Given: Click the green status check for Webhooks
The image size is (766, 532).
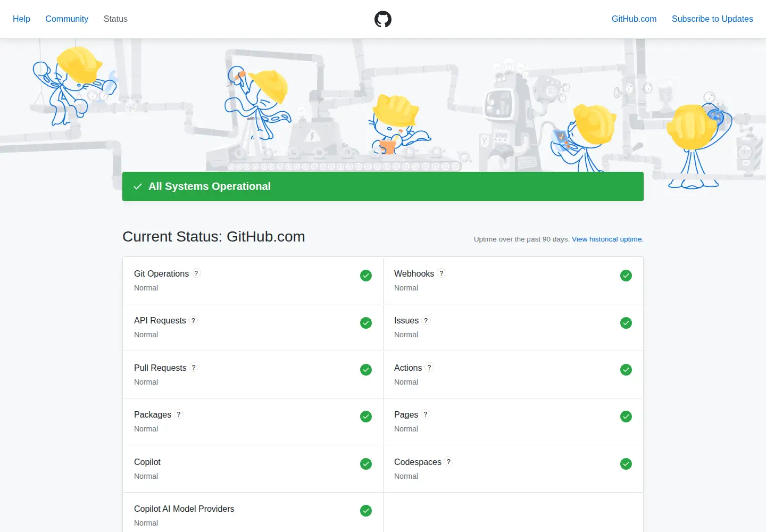Looking at the screenshot, I should pos(626,276).
